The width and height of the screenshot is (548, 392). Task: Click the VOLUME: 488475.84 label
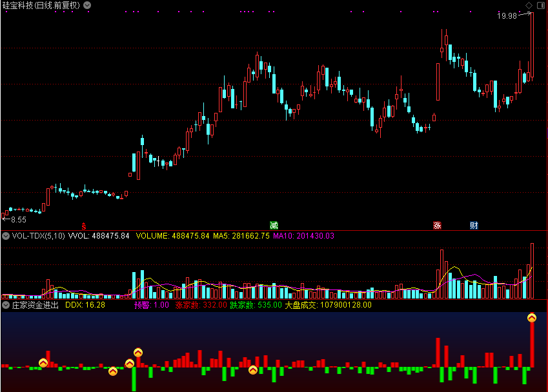(172, 236)
